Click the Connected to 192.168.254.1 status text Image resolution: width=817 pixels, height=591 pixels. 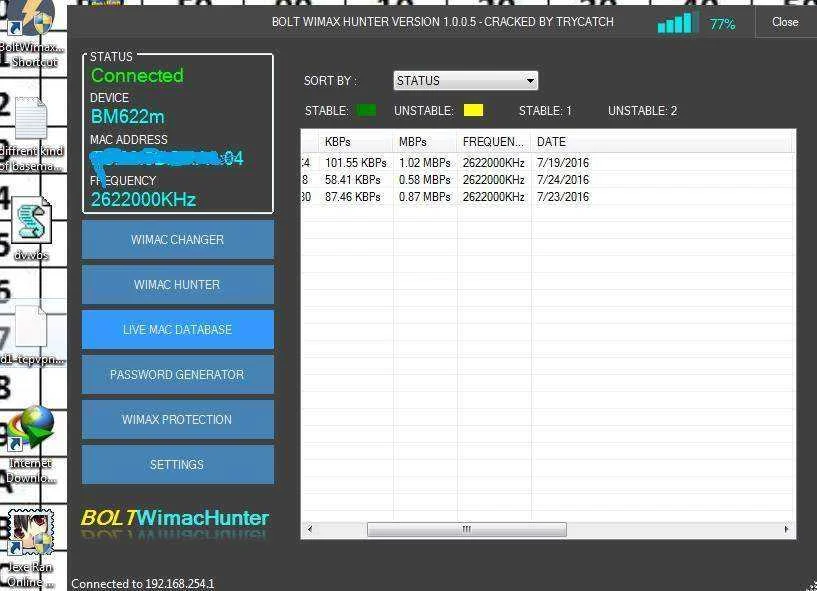pos(143,584)
